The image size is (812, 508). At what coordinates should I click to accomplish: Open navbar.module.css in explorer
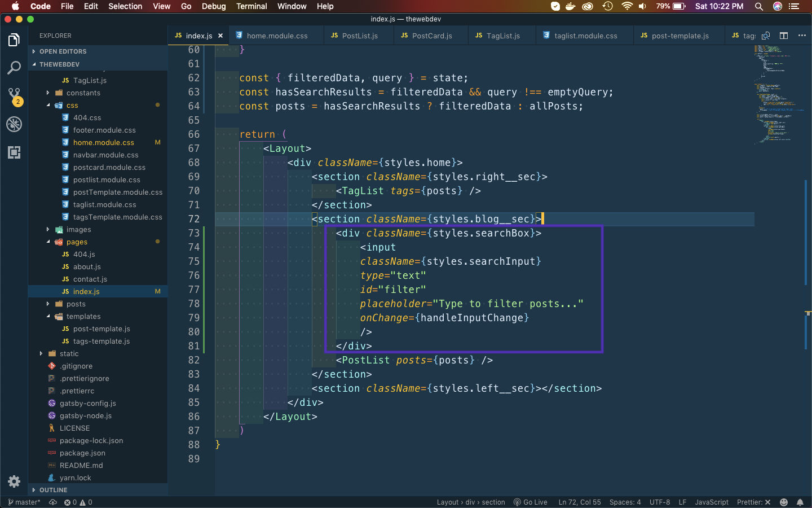click(98, 155)
